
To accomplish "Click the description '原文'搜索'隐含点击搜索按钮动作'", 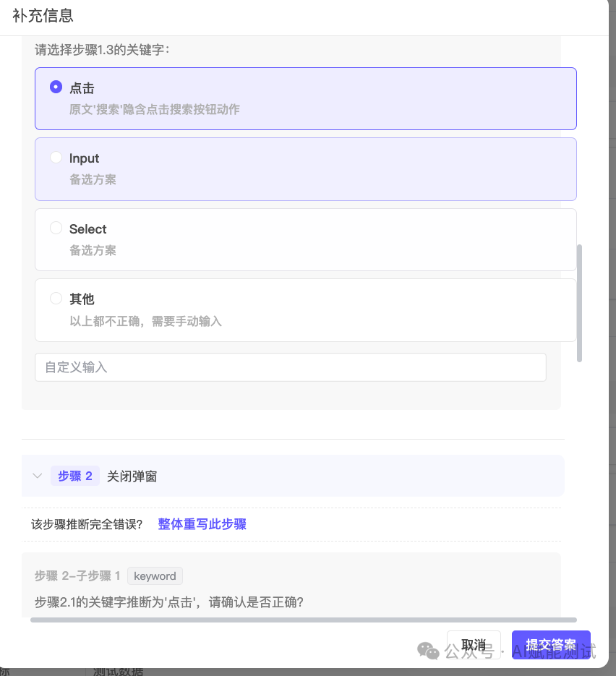I will [x=154, y=110].
